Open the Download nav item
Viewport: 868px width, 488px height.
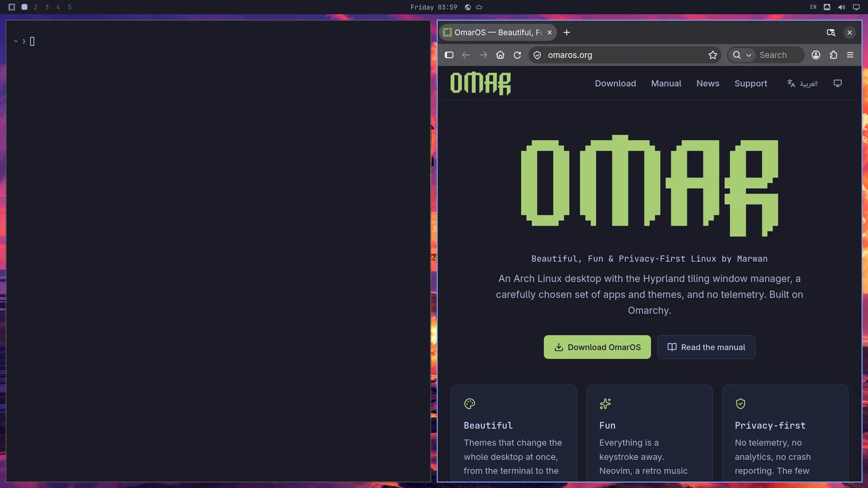tap(615, 84)
